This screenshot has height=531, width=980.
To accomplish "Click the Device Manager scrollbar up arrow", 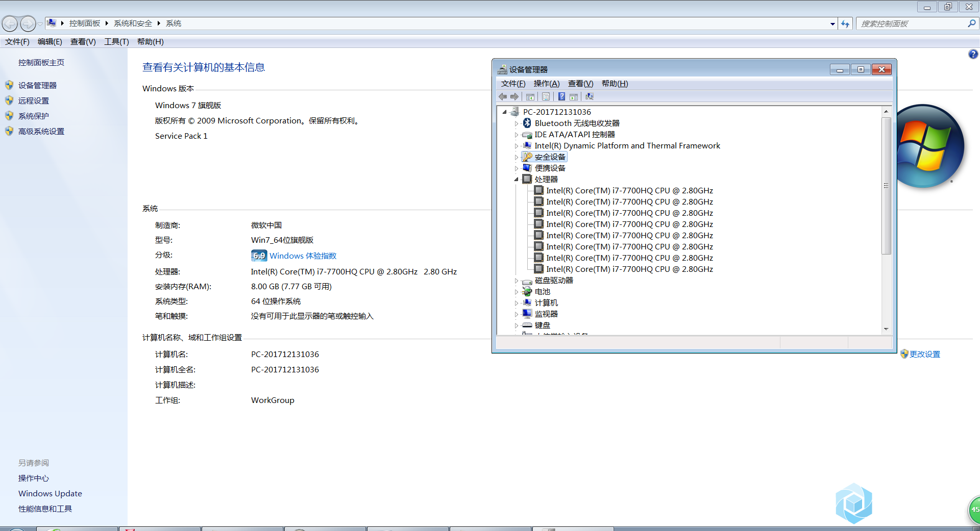I will click(886, 111).
